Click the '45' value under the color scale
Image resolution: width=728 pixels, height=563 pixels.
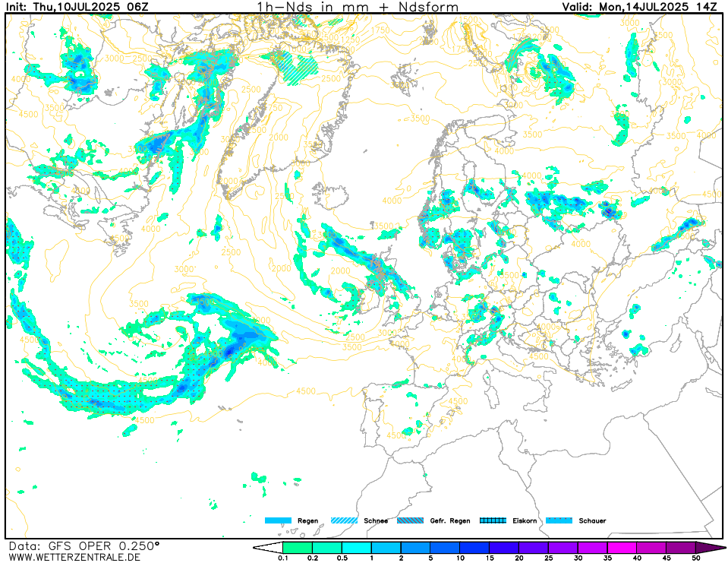pyautogui.click(x=667, y=558)
